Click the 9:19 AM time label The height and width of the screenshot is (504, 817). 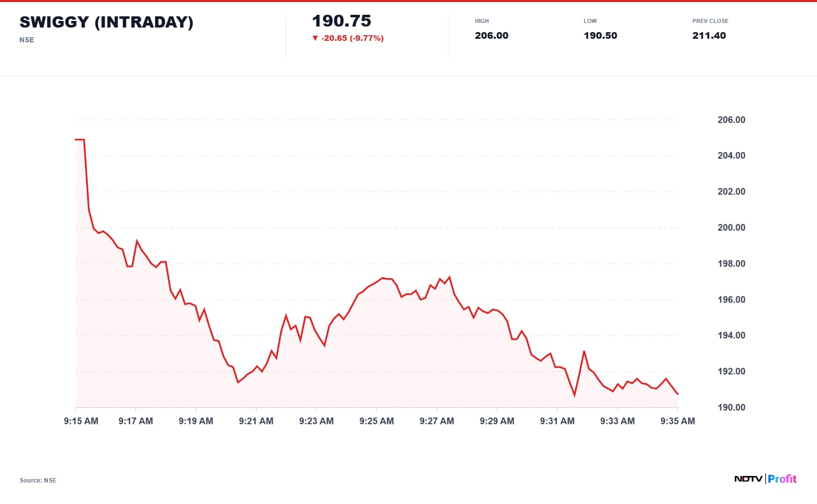pos(196,421)
